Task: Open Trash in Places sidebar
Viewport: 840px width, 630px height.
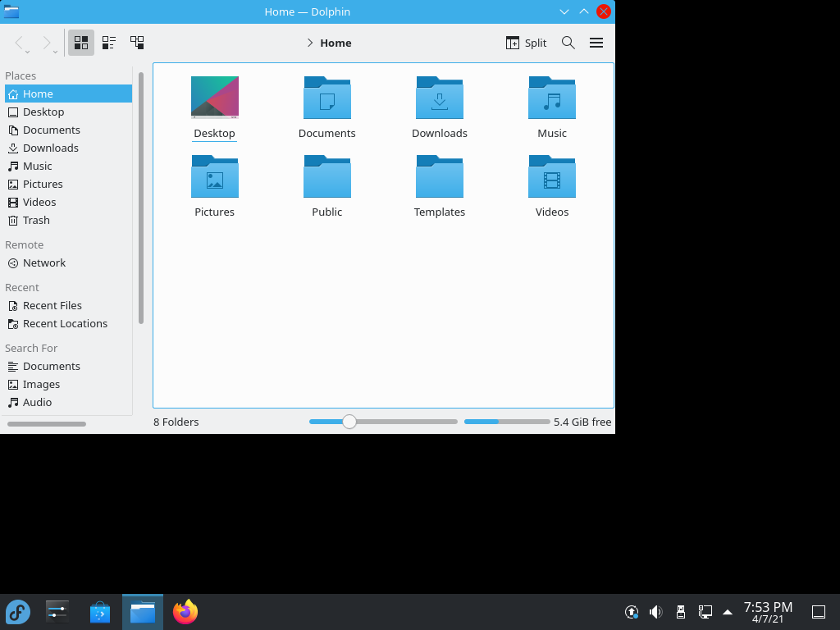Action: point(69,220)
